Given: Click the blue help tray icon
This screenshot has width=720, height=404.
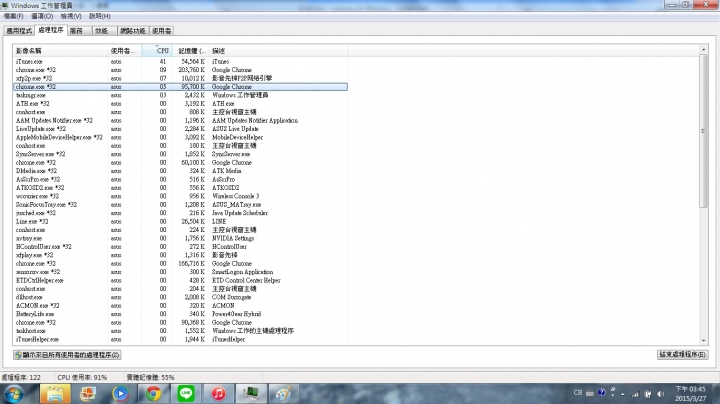Looking at the screenshot, I should tap(602, 393).
